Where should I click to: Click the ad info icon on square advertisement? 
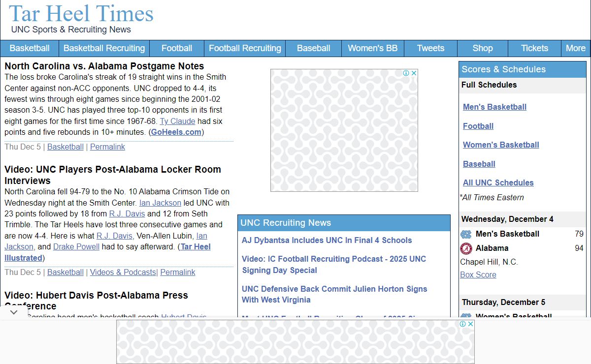[406, 73]
